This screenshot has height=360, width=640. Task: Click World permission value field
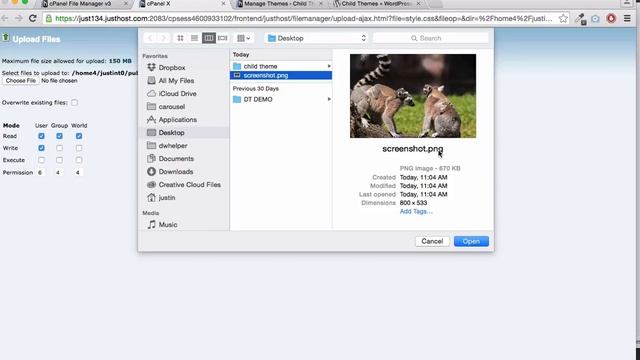(78, 173)
